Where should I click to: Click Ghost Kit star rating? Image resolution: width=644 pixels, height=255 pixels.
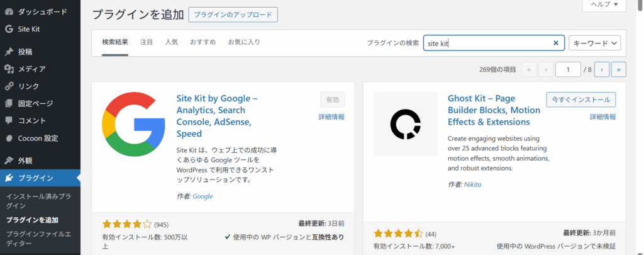(398, 234)
